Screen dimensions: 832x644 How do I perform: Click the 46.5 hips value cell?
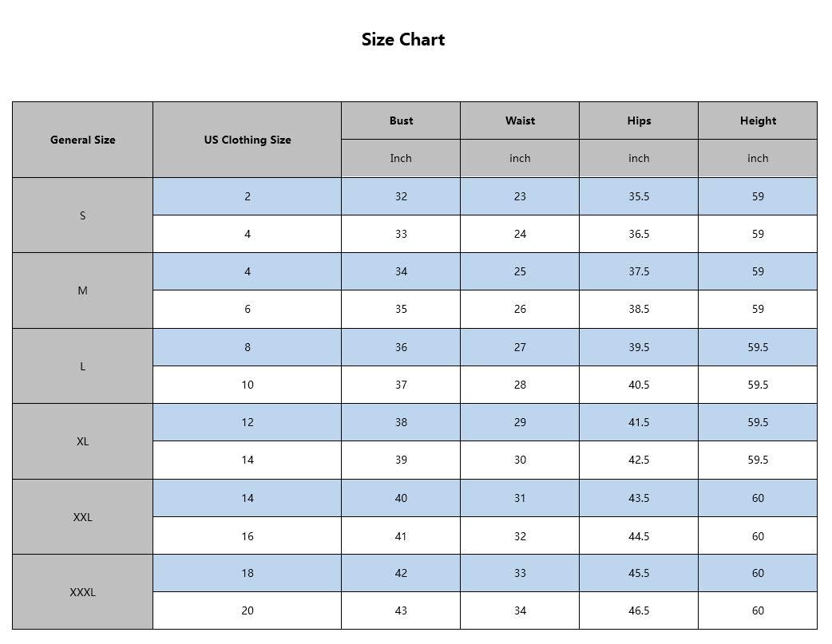coord(639,610)
